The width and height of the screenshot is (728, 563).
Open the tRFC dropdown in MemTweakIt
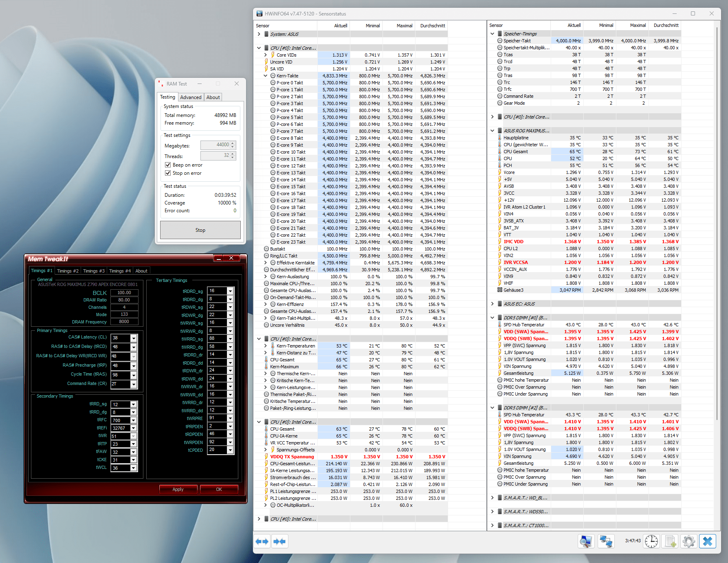point(134,420)
